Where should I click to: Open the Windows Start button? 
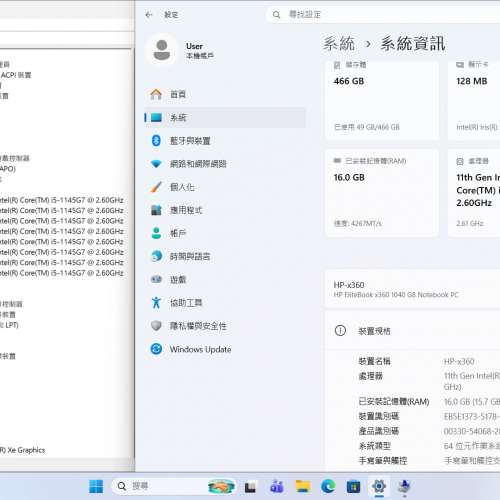[96, 487]
